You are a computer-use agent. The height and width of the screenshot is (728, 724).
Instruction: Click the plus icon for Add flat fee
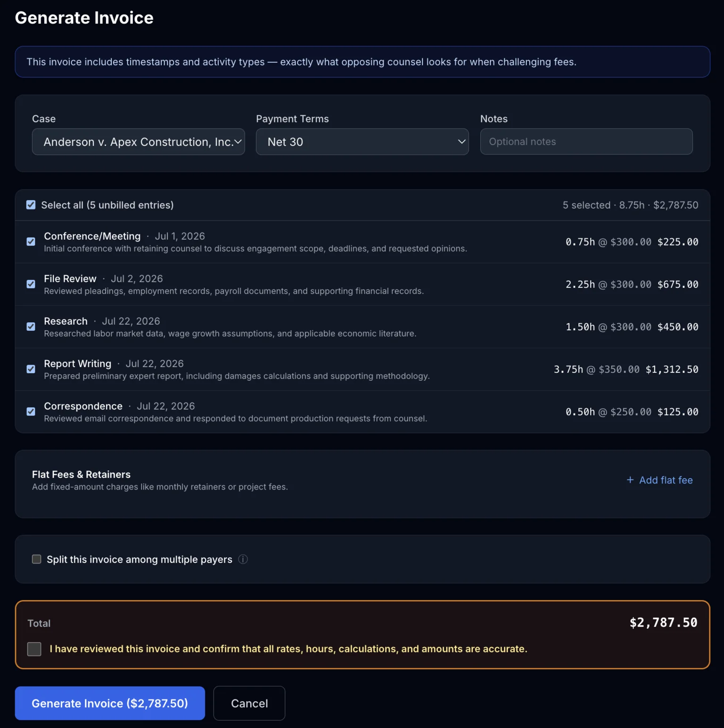tap(630, 480)
